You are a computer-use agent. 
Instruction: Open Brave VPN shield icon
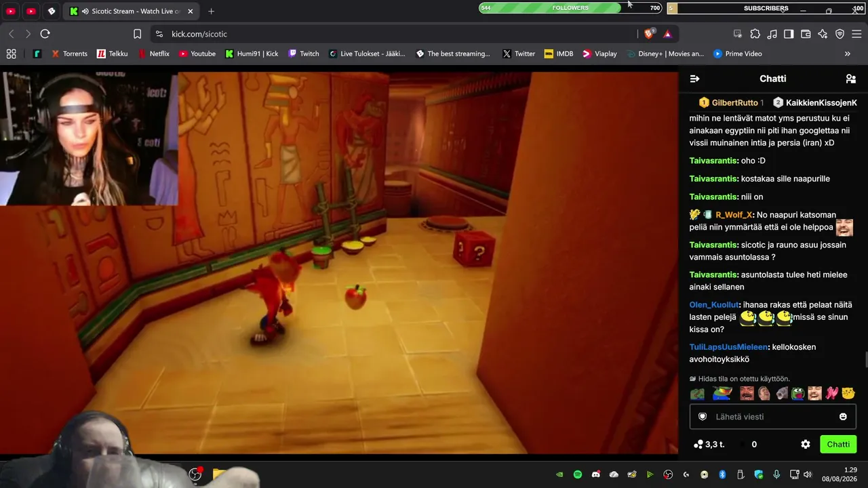click(x=840, y=34)
